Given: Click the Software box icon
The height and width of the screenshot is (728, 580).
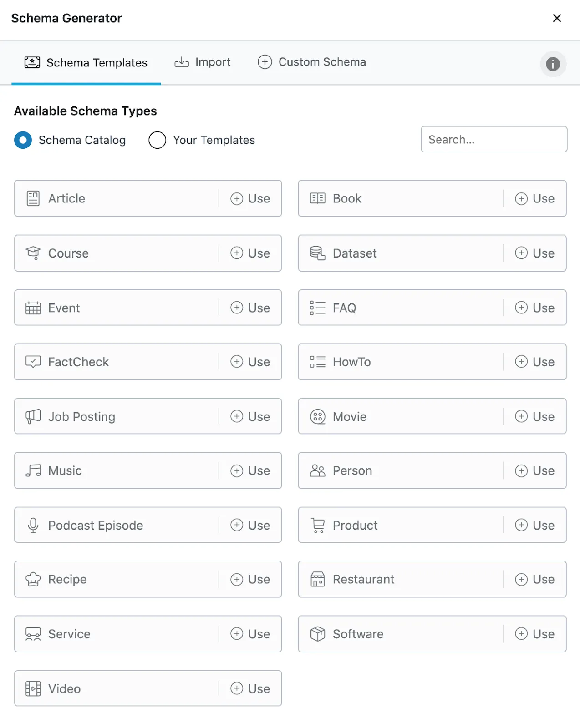Looking at the screenshot, I should pyautogui.click(x=318, y=634).
